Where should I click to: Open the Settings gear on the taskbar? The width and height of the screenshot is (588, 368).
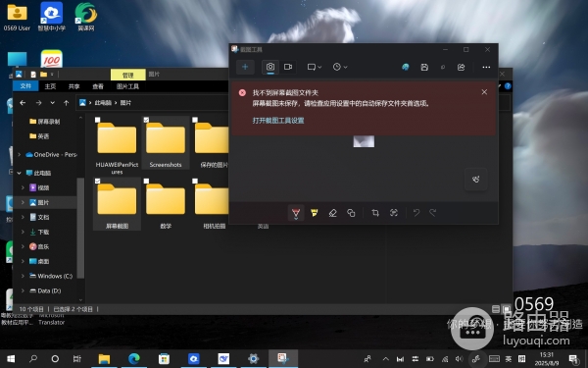click(253, 359)
